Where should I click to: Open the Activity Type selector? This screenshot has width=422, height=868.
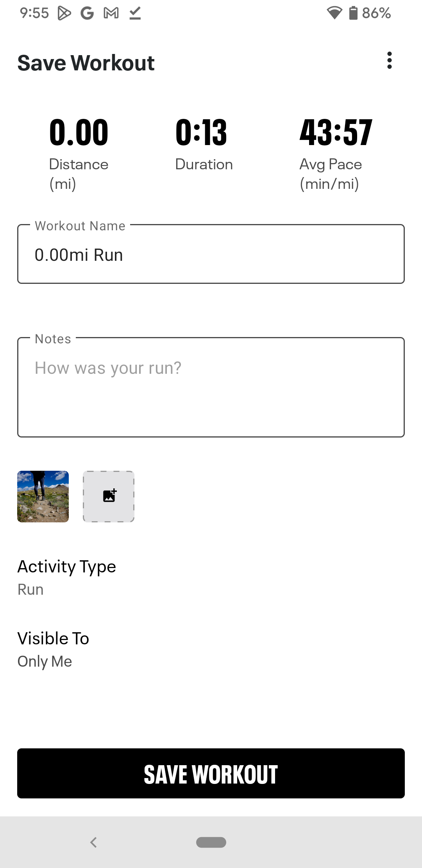coord(67,567)
